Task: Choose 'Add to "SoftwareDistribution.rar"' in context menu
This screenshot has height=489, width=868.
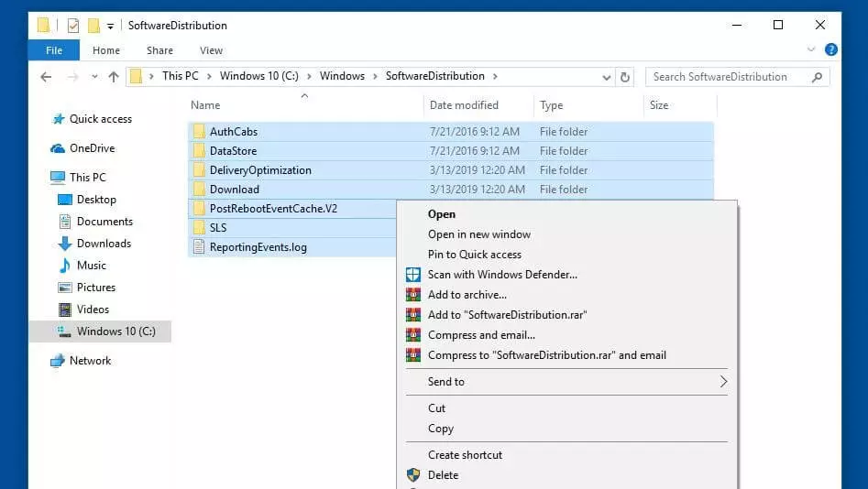Action: 566,315
